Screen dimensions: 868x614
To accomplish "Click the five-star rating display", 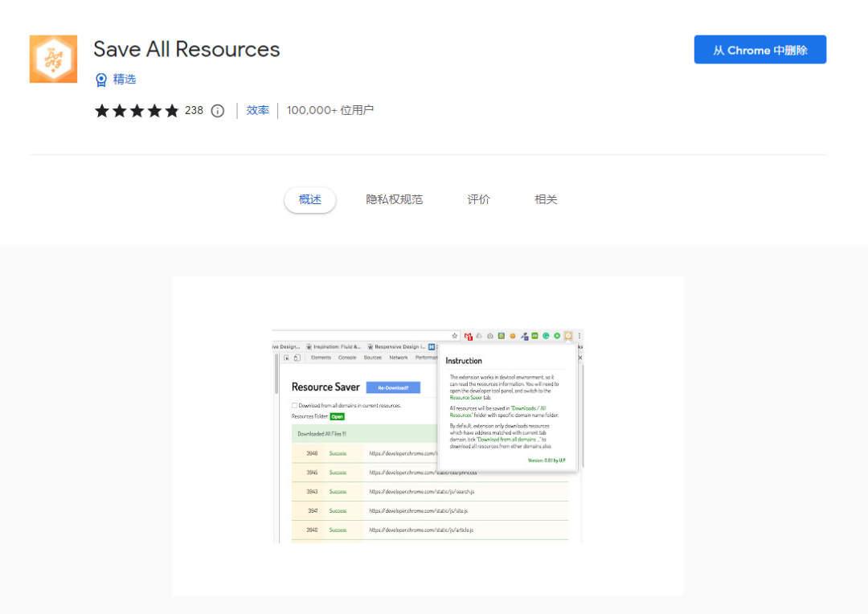I will [x=137, y=111].
